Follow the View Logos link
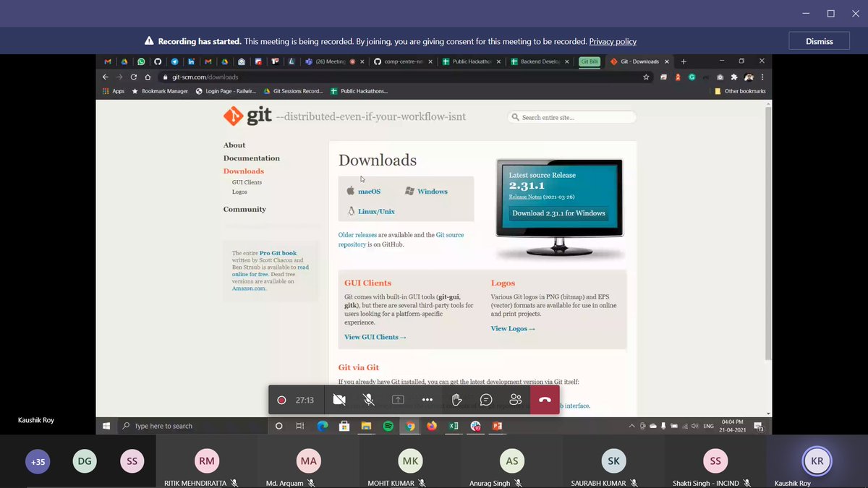Image resolution: width=868 pixels, height=488 pixels. (513, 329)
